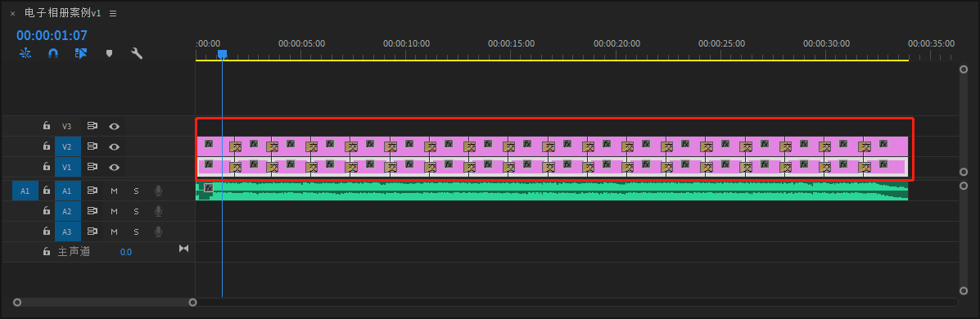
Task: Click left handle of horizontal zoom scrollbar
Action: [x=17, y=302]
